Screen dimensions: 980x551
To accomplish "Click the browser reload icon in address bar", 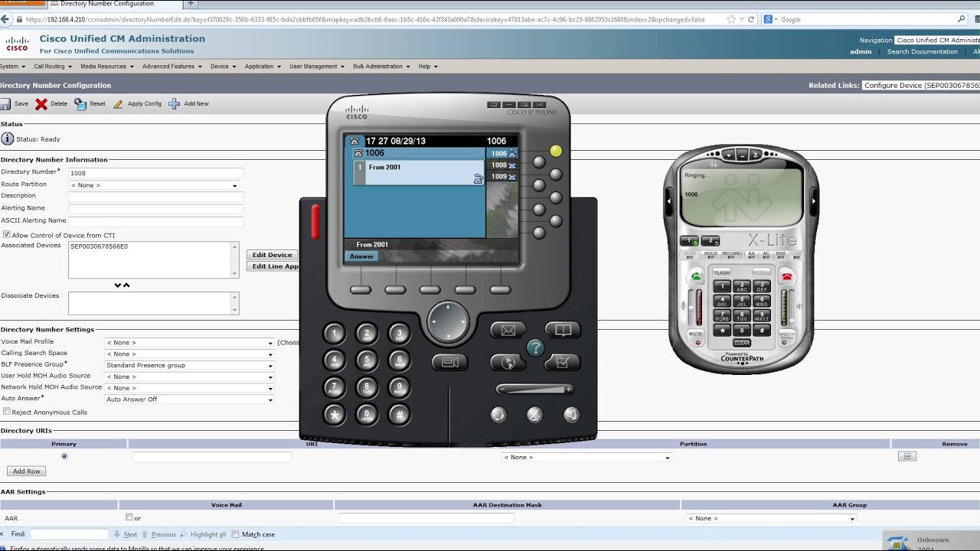I will tap(751, 19).
